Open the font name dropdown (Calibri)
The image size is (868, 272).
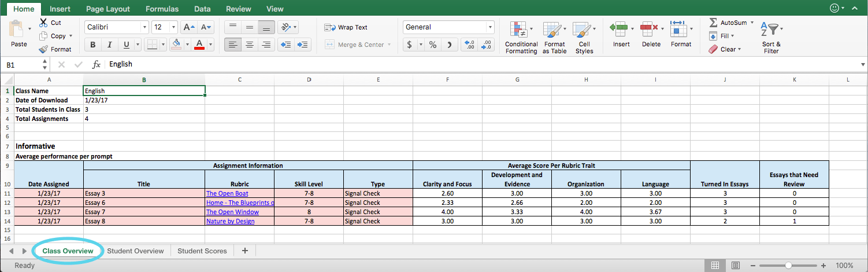(144, 27)
